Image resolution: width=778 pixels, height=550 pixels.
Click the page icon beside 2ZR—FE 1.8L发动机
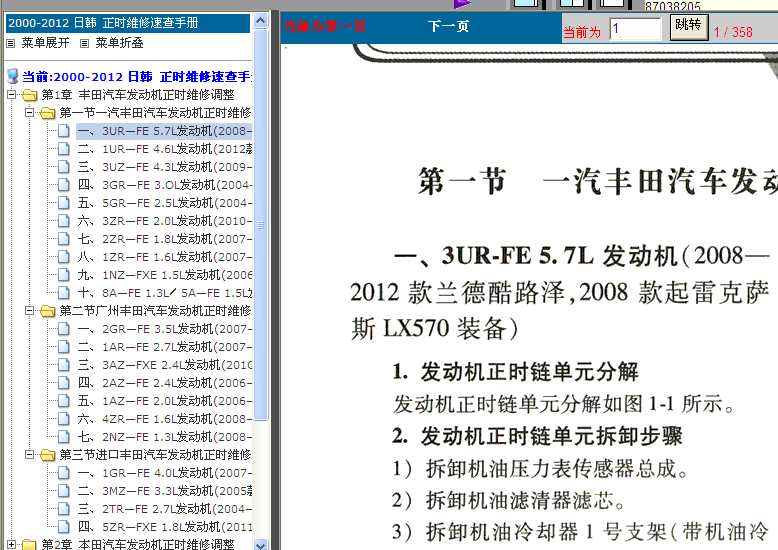pyautogui.click(x=64, y=239)
